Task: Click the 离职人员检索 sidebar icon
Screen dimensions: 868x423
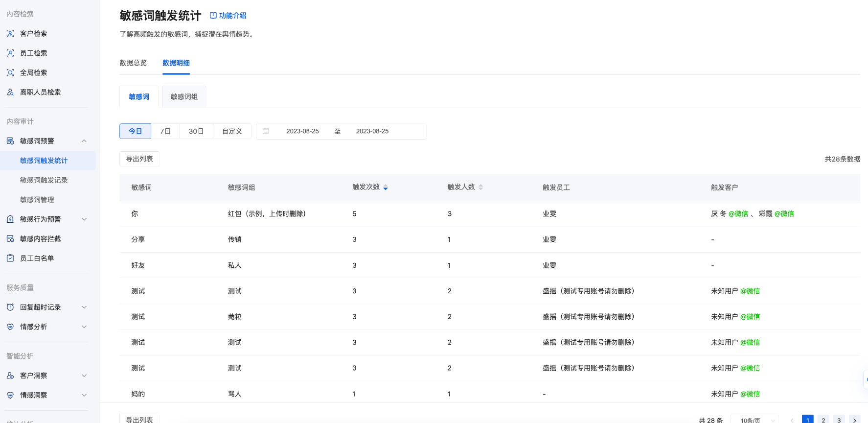Action: click(x=10, y=92)
